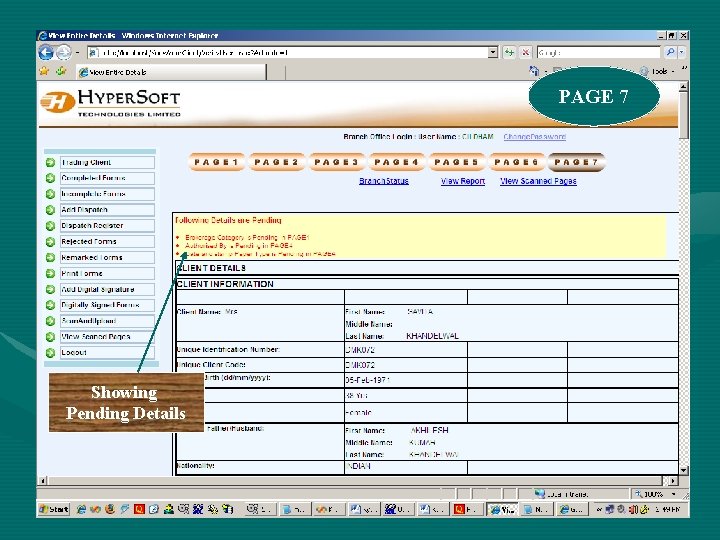Go to PAGE 4 button
Screen dimensions: 720x540
click(397, 162)
